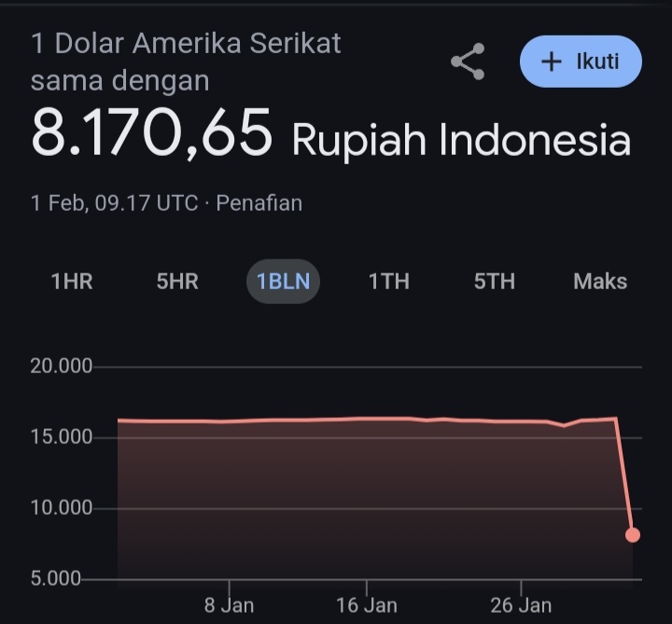Switch chart to the 1TH range
Image resolution: width=672 pixels, height=624 pixels.
pos(388,282)
